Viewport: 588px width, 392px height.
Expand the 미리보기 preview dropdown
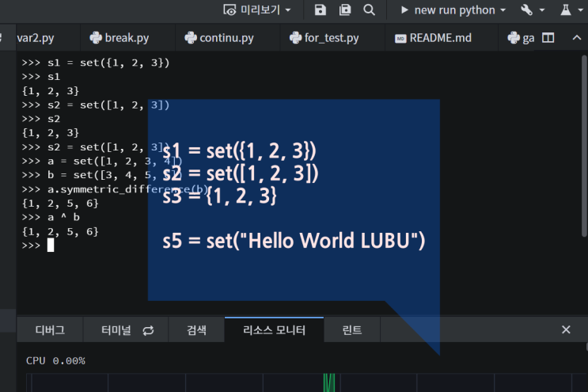(287, 10)
